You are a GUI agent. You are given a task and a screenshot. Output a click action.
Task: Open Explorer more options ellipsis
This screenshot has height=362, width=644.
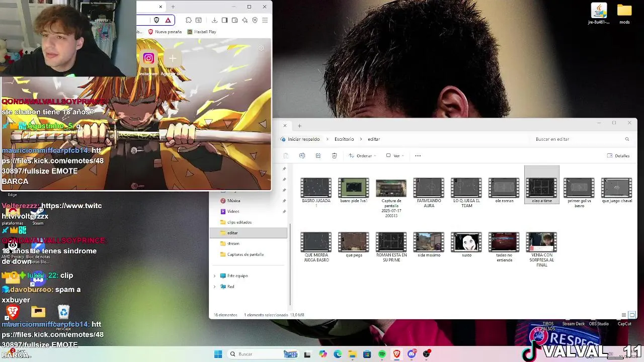[x=418, y=156]
